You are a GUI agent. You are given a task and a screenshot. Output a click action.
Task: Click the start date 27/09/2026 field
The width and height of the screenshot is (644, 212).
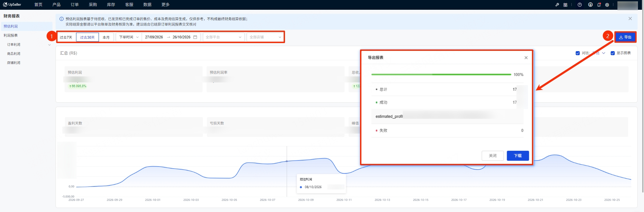(x=154, y=37)
